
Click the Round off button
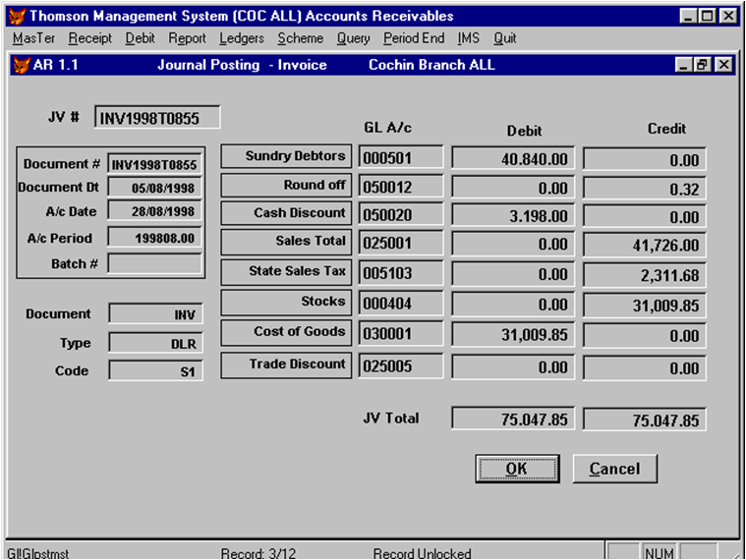point(286,186)
